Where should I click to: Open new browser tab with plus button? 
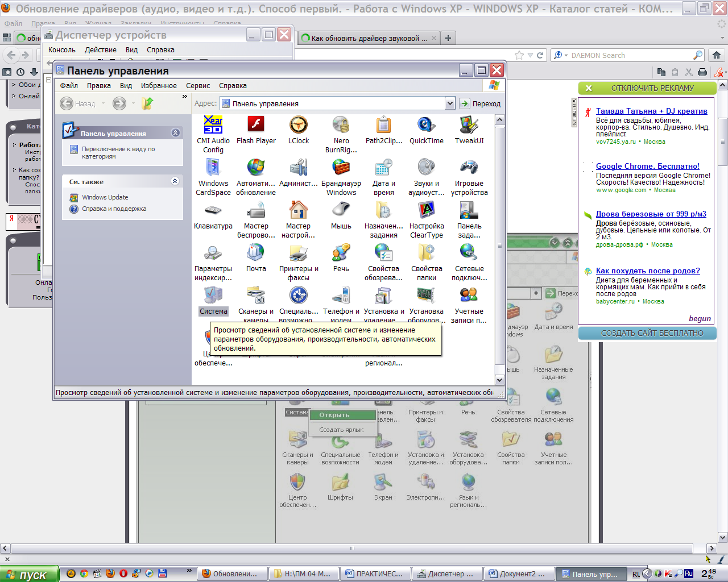click(448, 38)
